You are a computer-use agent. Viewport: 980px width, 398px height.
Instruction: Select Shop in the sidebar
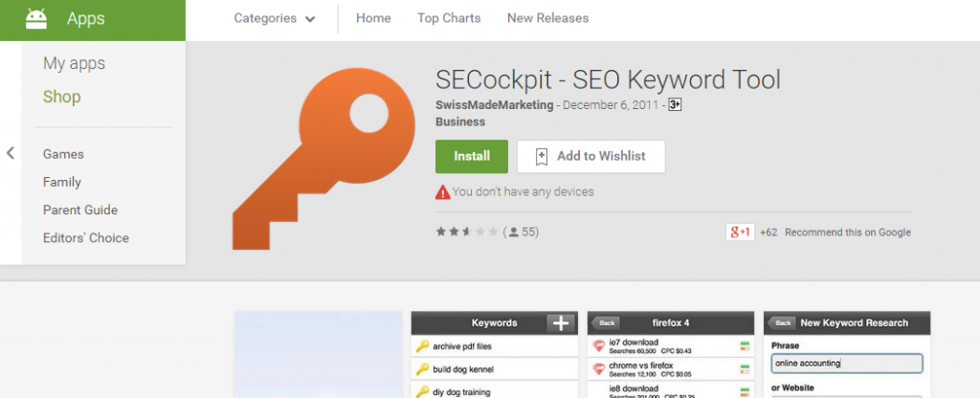(x=61, y=97)
